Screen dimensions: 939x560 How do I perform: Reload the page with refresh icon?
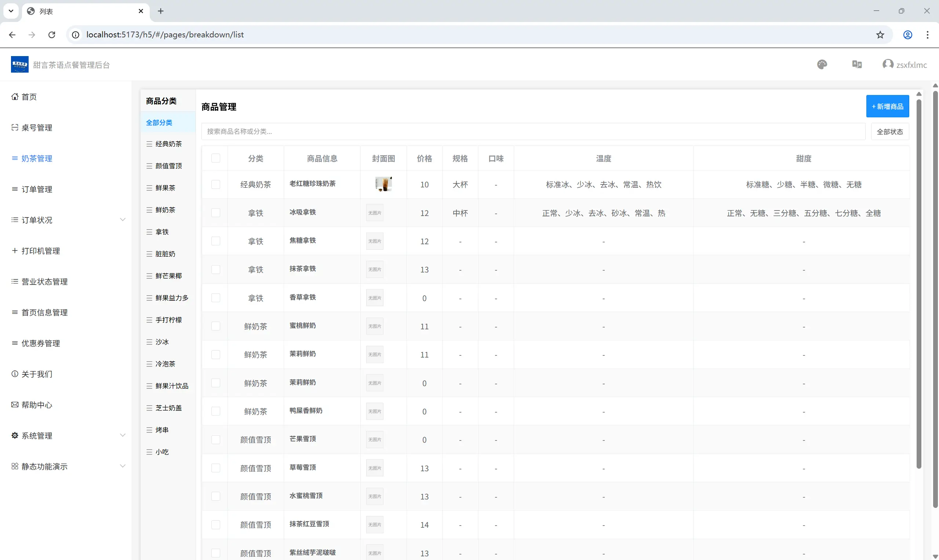(52, 35)
